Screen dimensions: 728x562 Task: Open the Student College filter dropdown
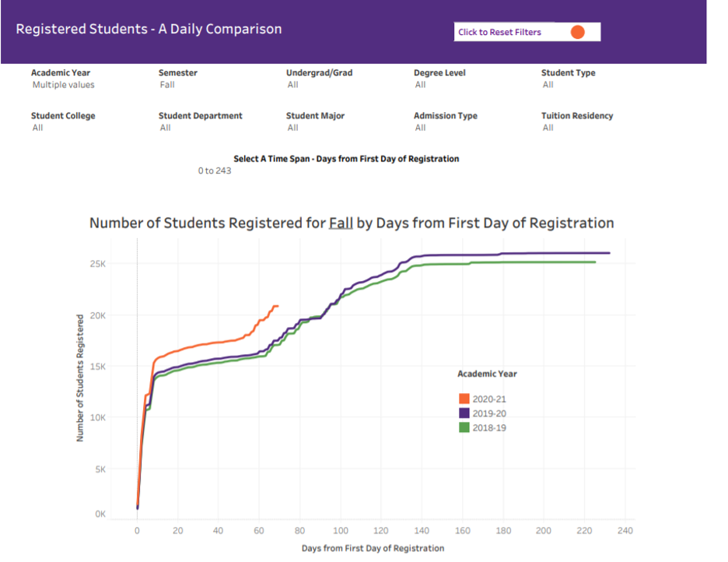pos(37,128)
